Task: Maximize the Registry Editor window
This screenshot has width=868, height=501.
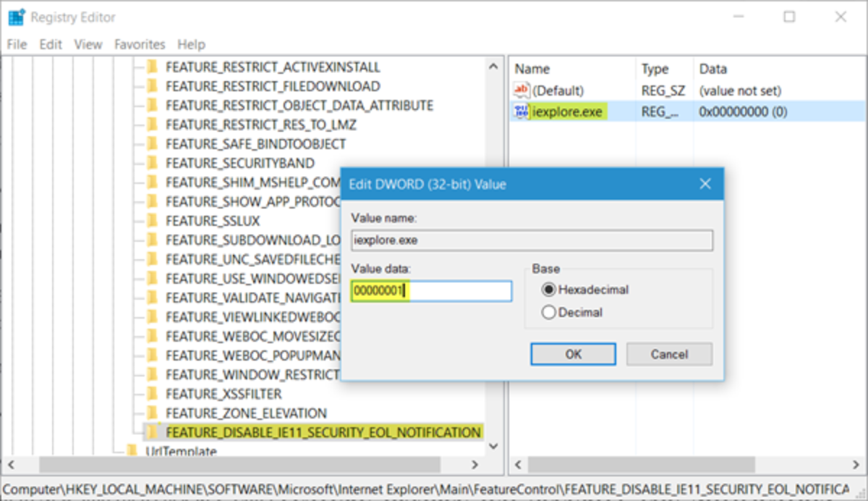Action: tap(789, 17)
